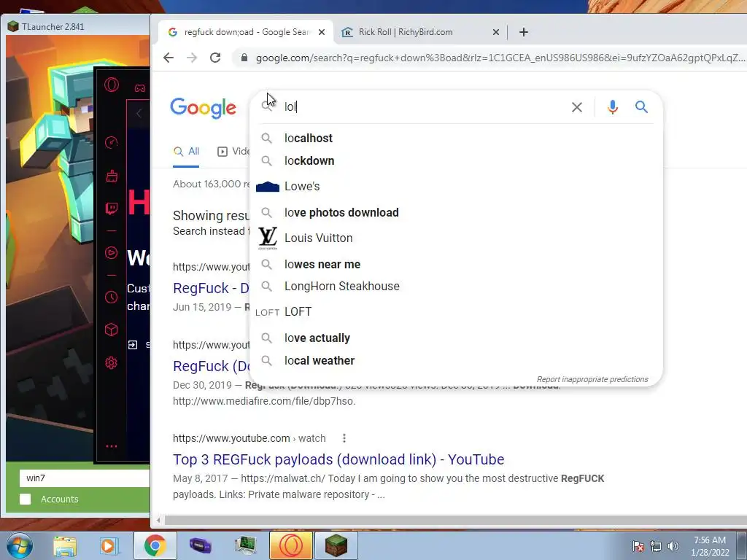The width and height of the screenshot is (747, 560).
Task: Reload the current Chrome page
Action: click(215, 58)
